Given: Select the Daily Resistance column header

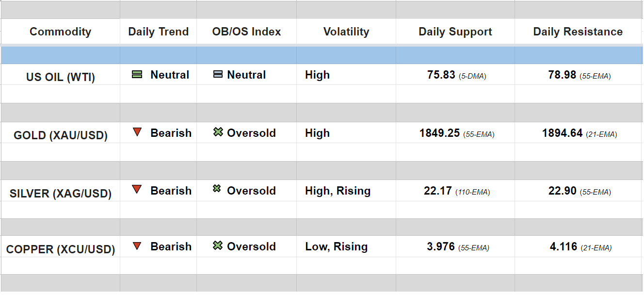Looking at the screenshot, I should tap(578, 32).
